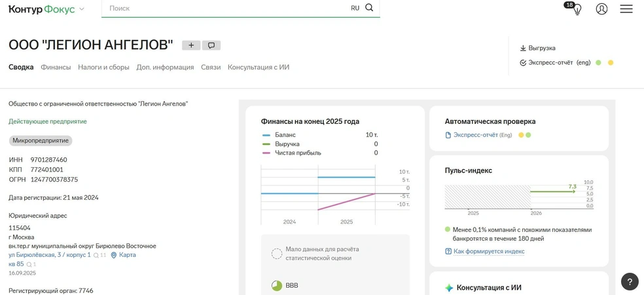Click the comment bubble button next to company name
644x295 pixels.
(x=211, y=45)
